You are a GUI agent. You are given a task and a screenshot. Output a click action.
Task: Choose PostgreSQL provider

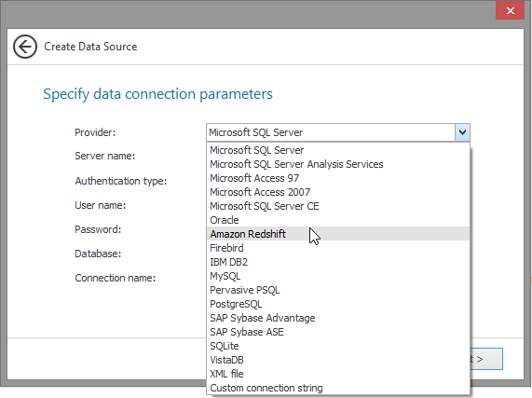point(338,304)
